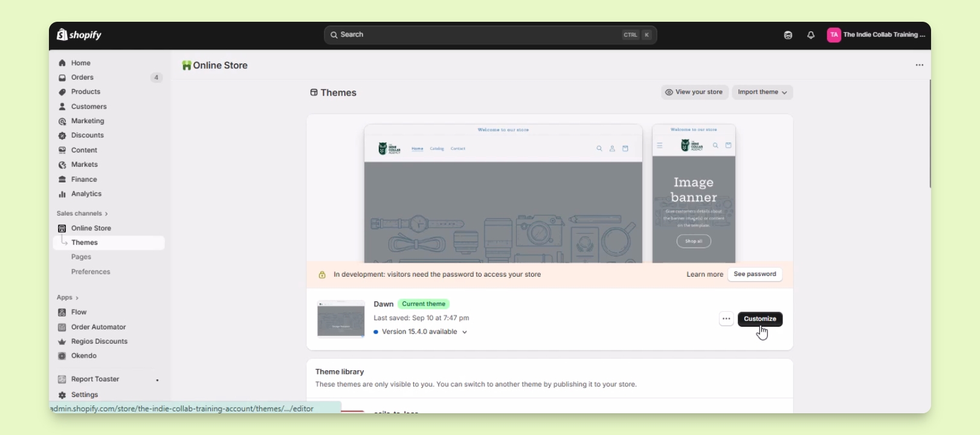
Task: Open the page-level more actions menu
Action: pos(919,65)
